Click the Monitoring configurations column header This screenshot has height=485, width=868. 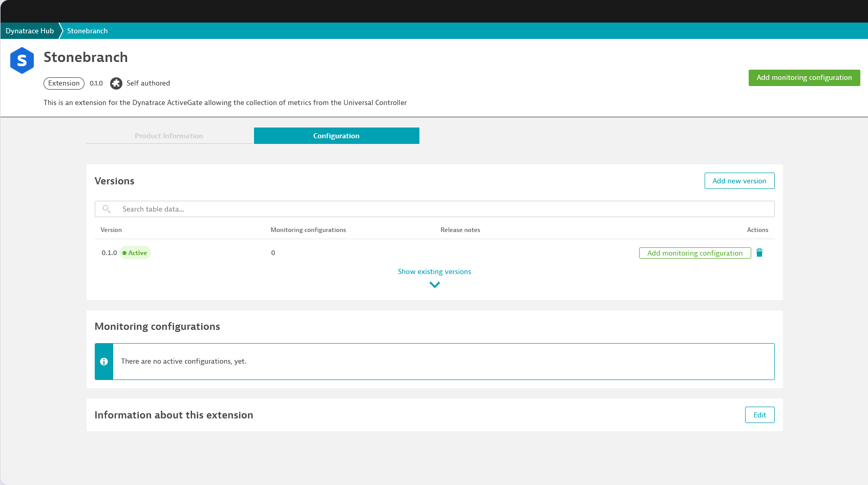point(308,230)
